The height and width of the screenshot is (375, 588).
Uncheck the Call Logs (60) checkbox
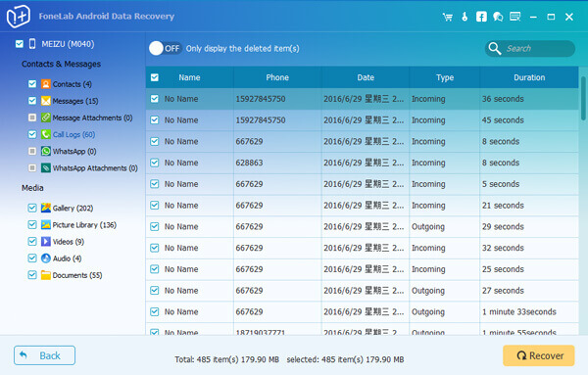(x=32, y=134)
